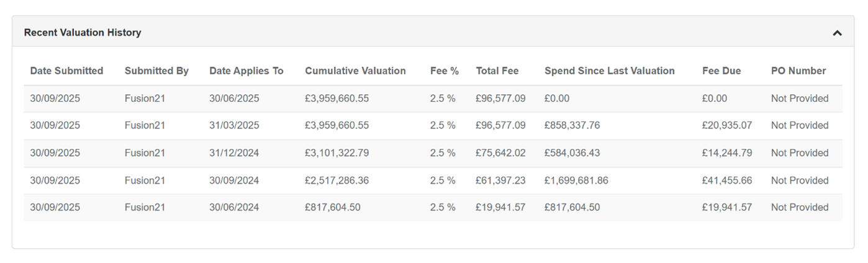This screenshot has height=263, width=868.
Task: Click Spend Since Last Valuation header
Action: click(x=609, y=71)
